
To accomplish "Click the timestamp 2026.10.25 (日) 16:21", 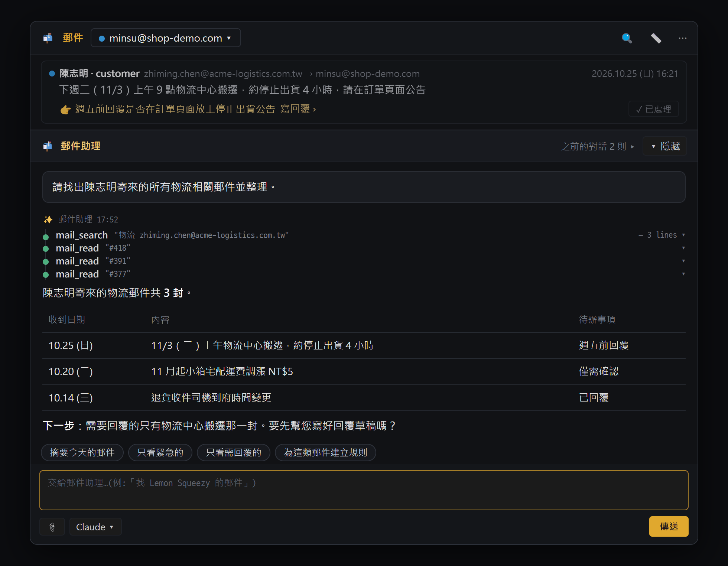I will (635, 74).
